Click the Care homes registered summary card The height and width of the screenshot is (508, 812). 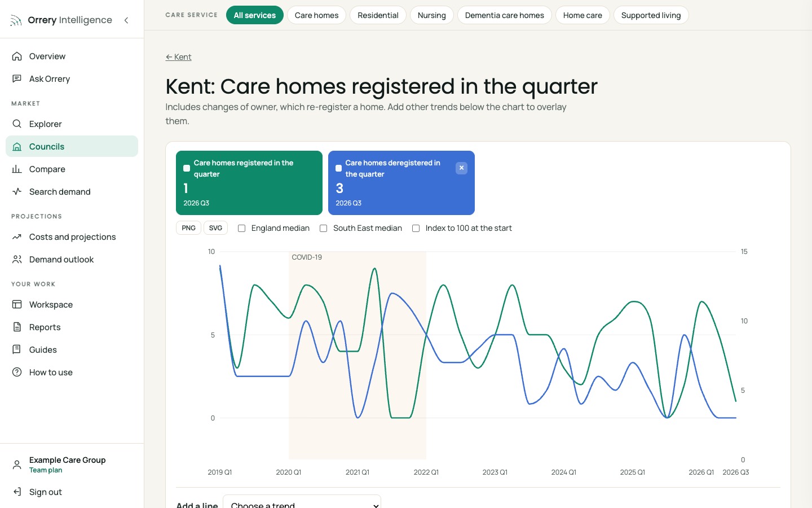pos(249,183)
